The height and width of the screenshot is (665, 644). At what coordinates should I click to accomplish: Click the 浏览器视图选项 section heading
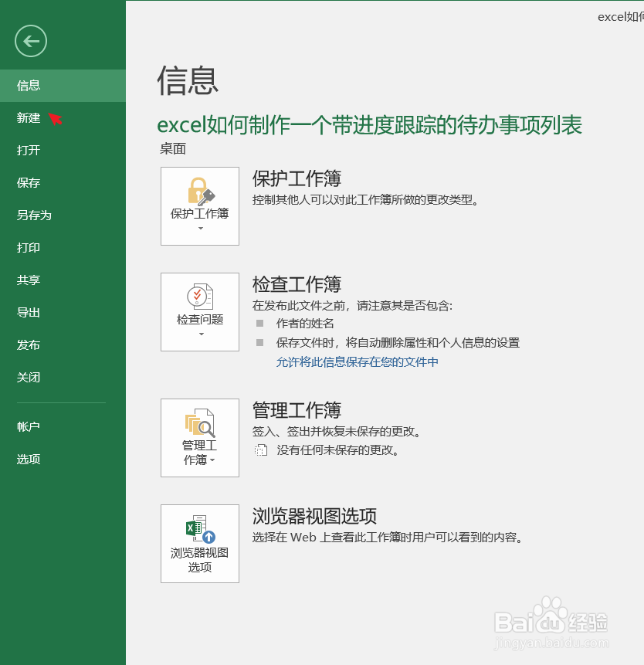click(x=314, y=516)
